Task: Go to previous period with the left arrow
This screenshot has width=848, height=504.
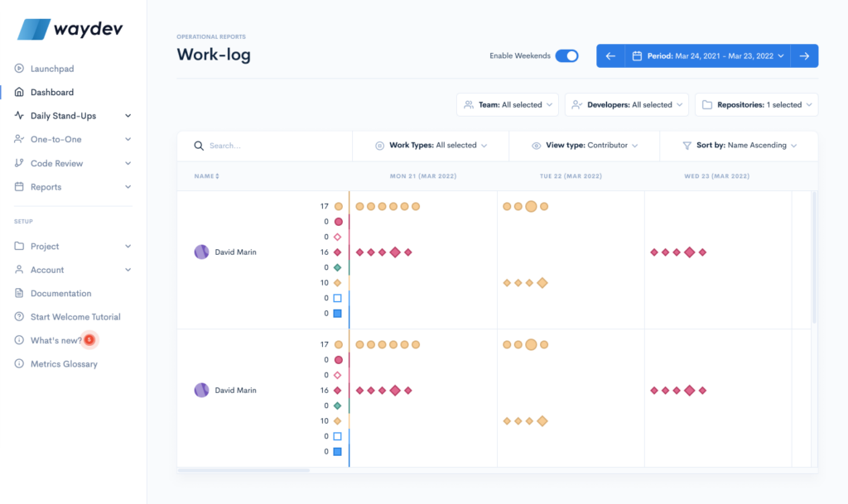Action: point(610,55)
